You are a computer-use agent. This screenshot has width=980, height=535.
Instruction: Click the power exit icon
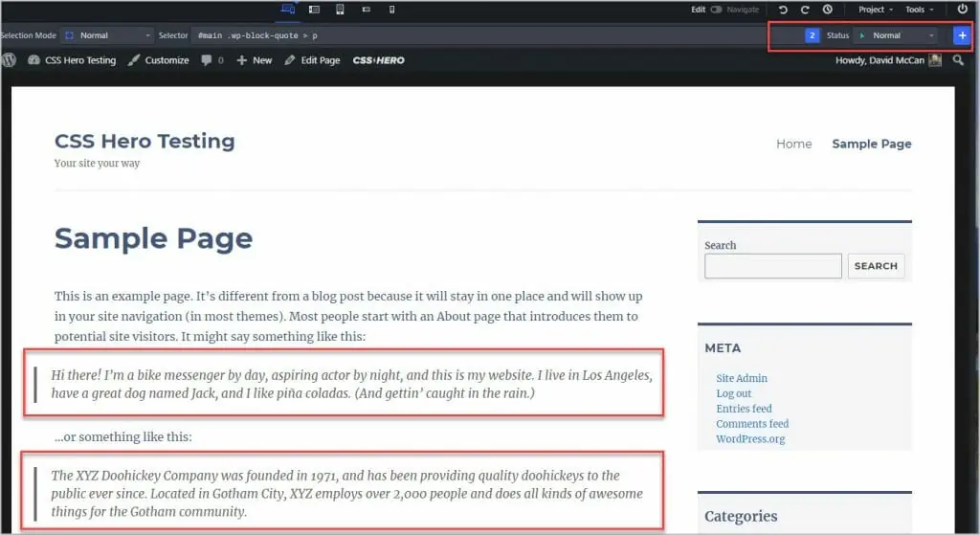coord(963,10)
